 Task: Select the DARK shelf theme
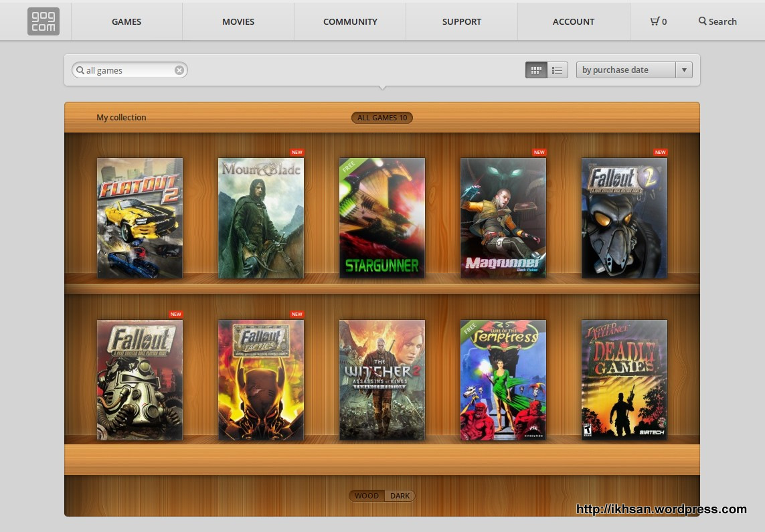click(400, 496)
